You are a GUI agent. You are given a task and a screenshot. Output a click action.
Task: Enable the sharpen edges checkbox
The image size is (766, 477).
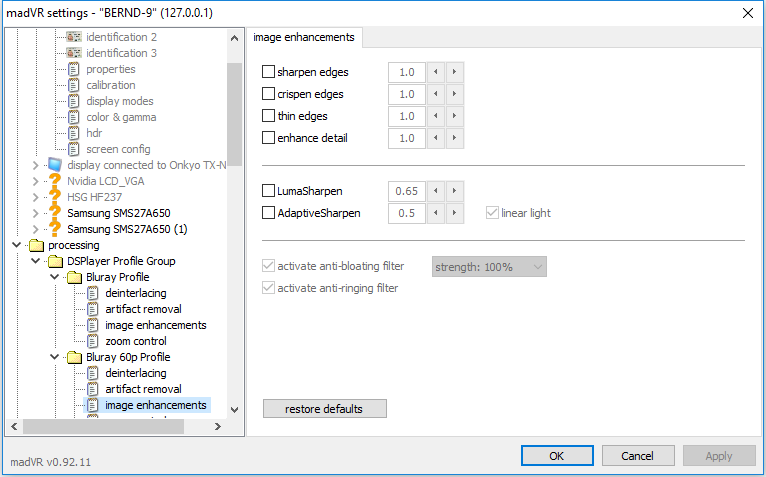tap(268, 72)
